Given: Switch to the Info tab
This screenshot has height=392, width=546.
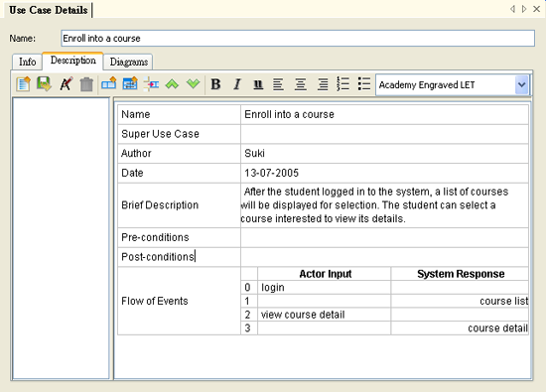Looking at the screenshot, I should pos(27,62).
